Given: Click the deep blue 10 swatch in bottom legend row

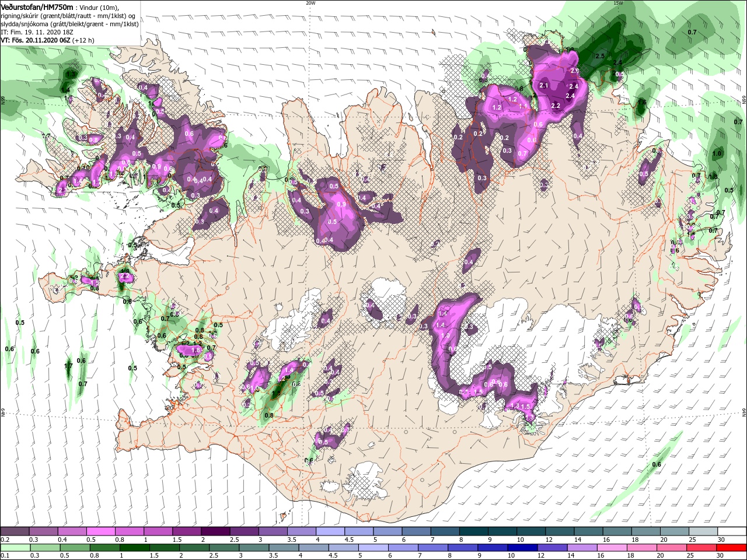Looking at the screenshot, I should click(523, 548).
